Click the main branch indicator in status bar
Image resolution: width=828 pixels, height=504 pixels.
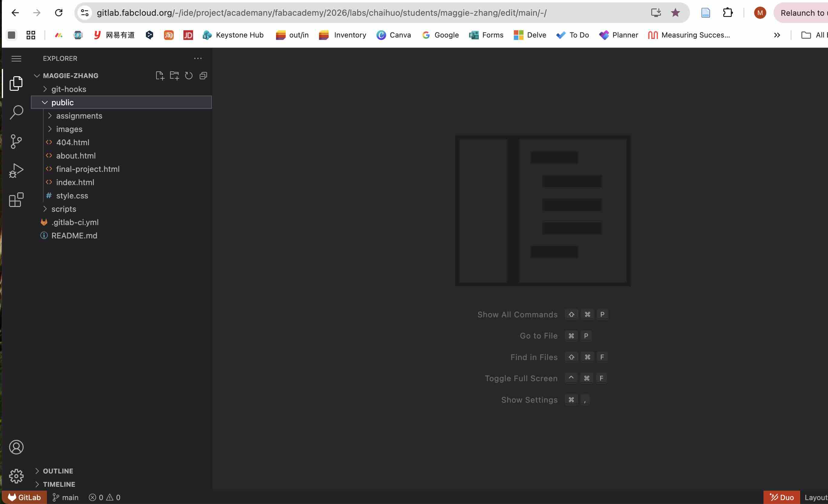tap(66, 497)
